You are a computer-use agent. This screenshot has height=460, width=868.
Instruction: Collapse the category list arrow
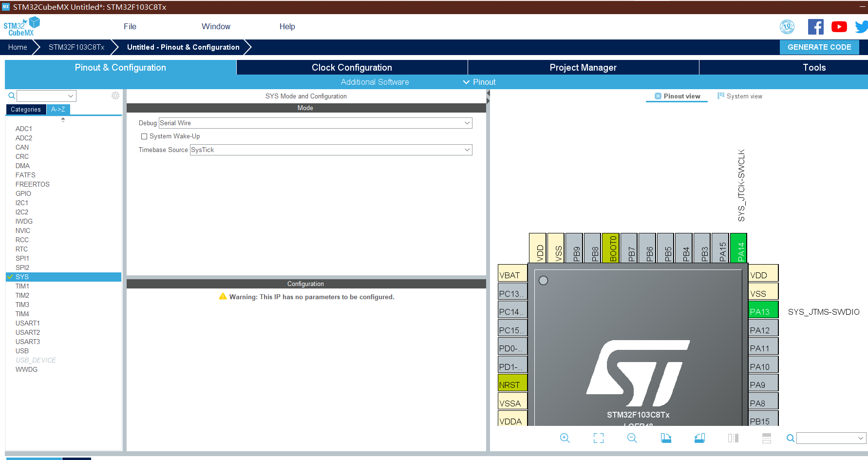coord(63,119)
